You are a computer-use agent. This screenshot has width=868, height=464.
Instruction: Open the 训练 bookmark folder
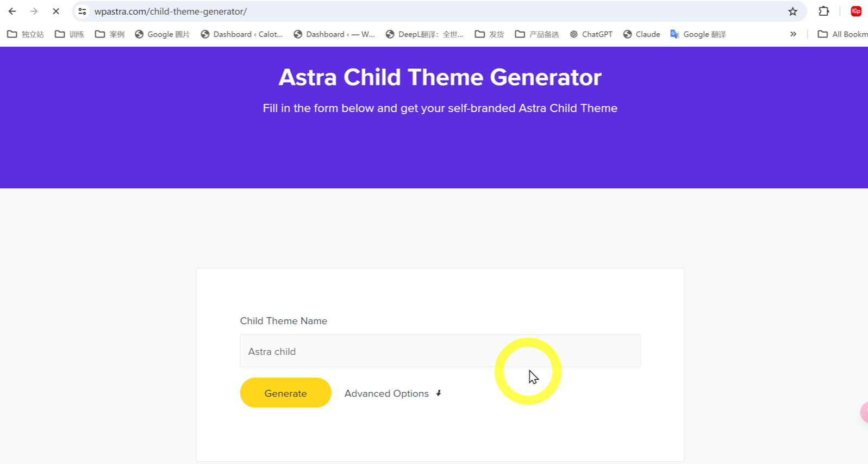70,34
